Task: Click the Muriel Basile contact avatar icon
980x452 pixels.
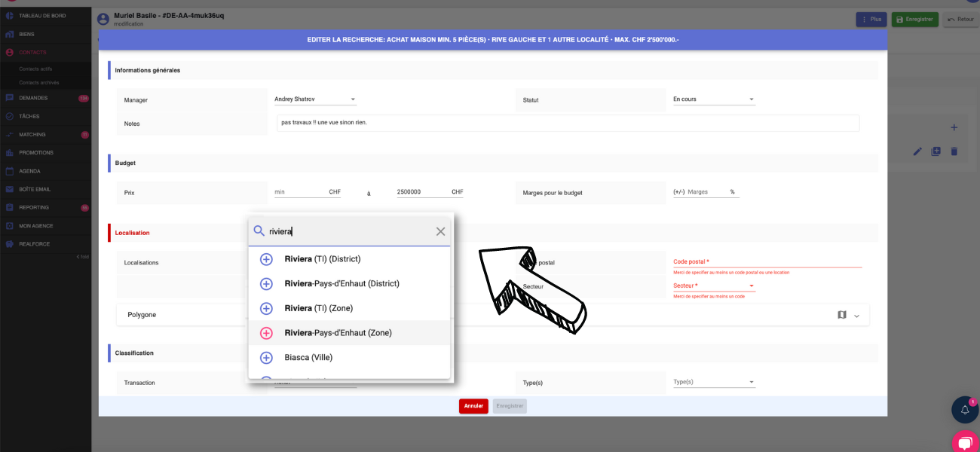Action: (103, 17)
